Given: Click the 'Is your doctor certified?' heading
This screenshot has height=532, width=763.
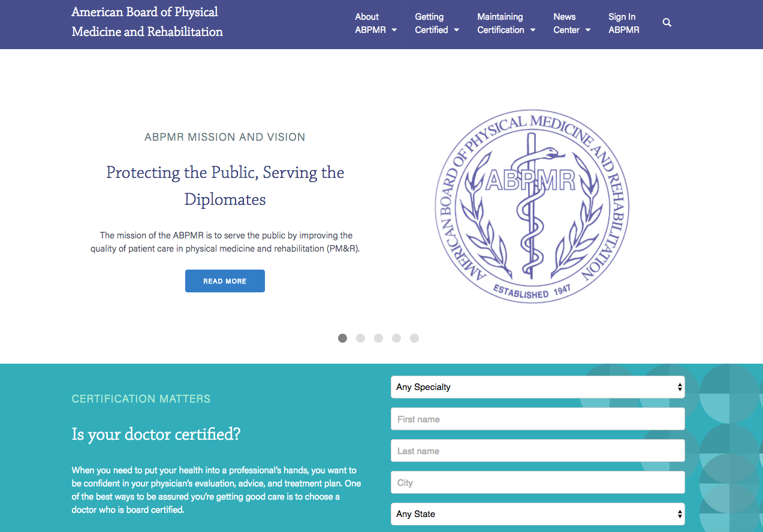Looking at the screenshot, I should [x=156, y=434].
